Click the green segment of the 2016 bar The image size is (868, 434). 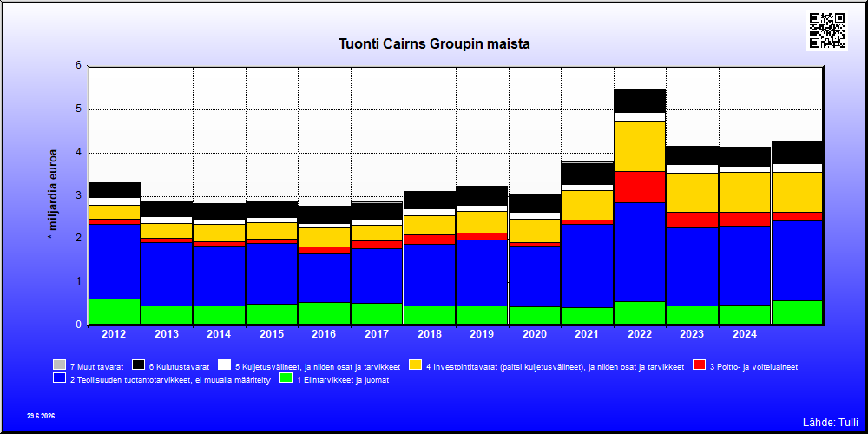coord(325,313)
